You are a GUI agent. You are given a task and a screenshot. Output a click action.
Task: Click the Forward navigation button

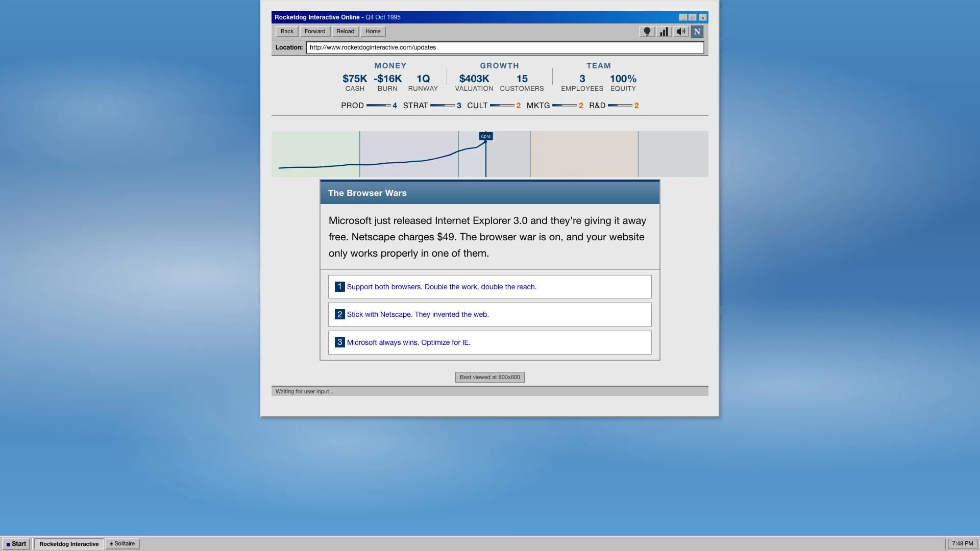coord(315,32)
